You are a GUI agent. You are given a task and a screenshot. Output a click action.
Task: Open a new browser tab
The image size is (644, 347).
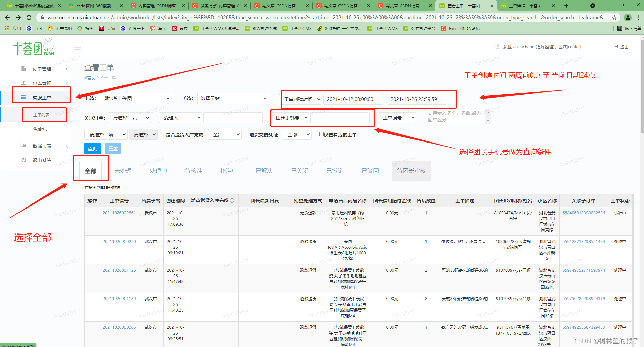coord(566,6)
